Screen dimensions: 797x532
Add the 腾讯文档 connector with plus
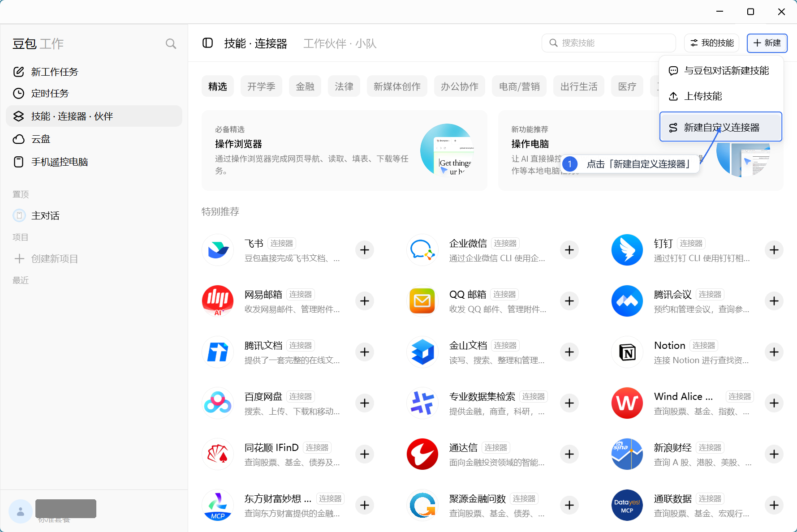pyautogui.click(x=365, y=352)
